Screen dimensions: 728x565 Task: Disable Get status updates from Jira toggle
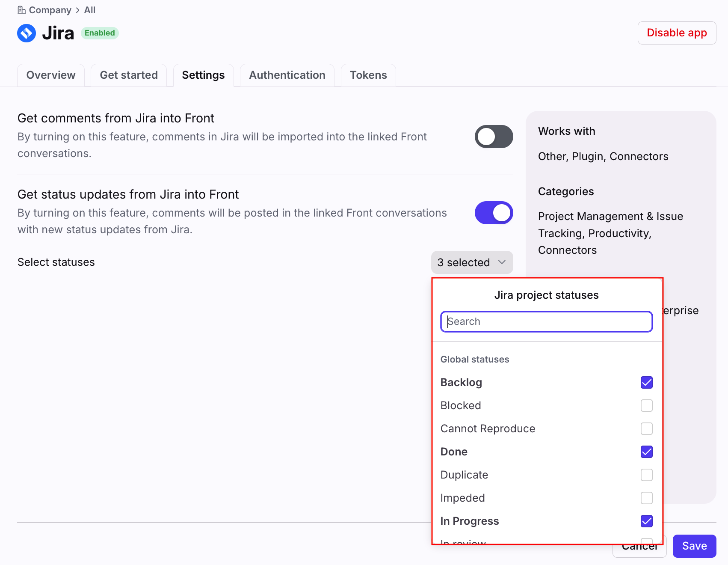(x=494, y=213)
